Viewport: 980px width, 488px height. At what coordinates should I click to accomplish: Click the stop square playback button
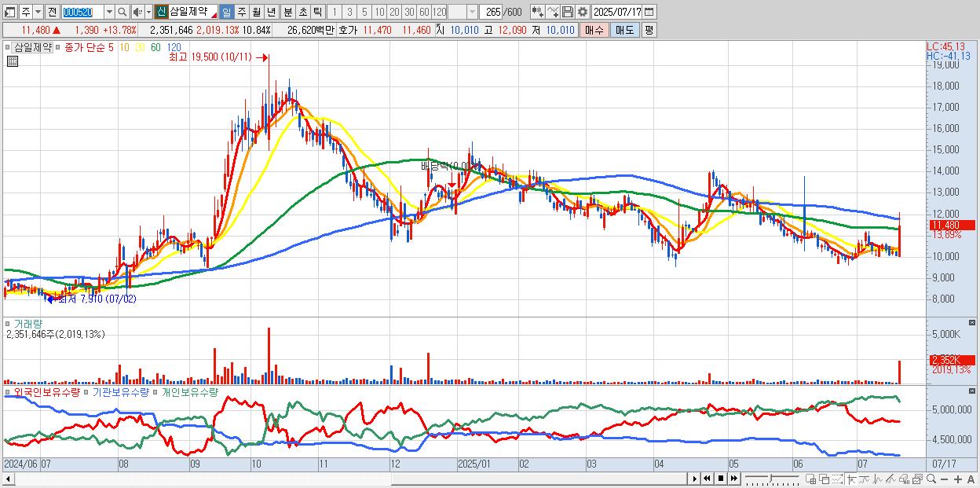click(x=720, y=479)
